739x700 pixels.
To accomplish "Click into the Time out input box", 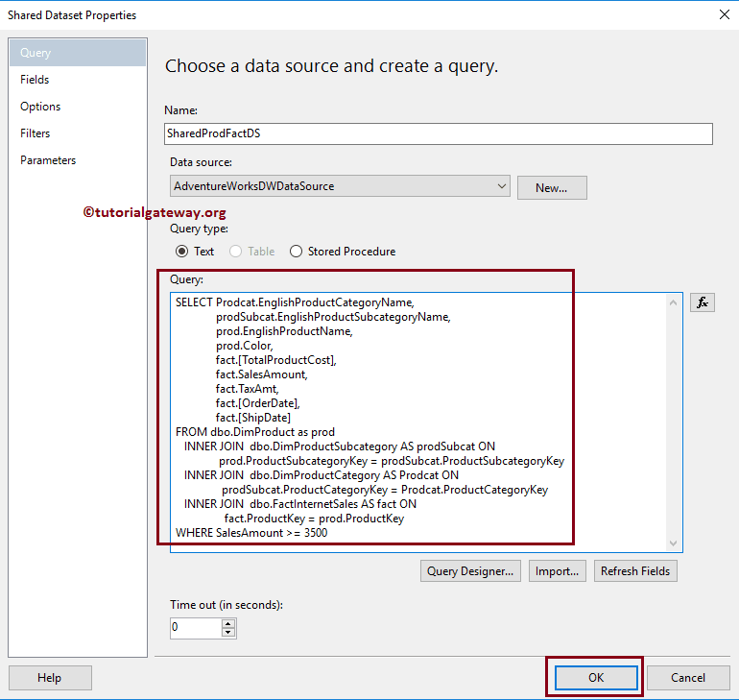I will pyautogui.click(x=196, y=627).
